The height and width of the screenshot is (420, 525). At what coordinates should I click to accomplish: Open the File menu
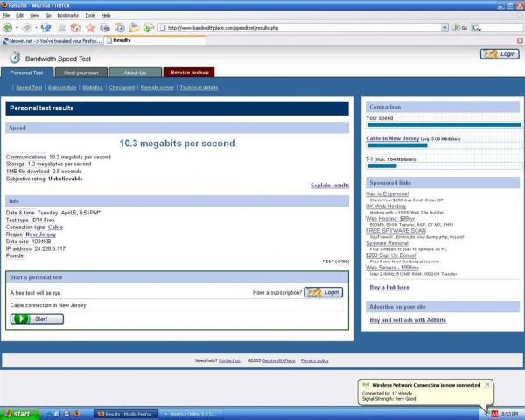pos(6,16)
